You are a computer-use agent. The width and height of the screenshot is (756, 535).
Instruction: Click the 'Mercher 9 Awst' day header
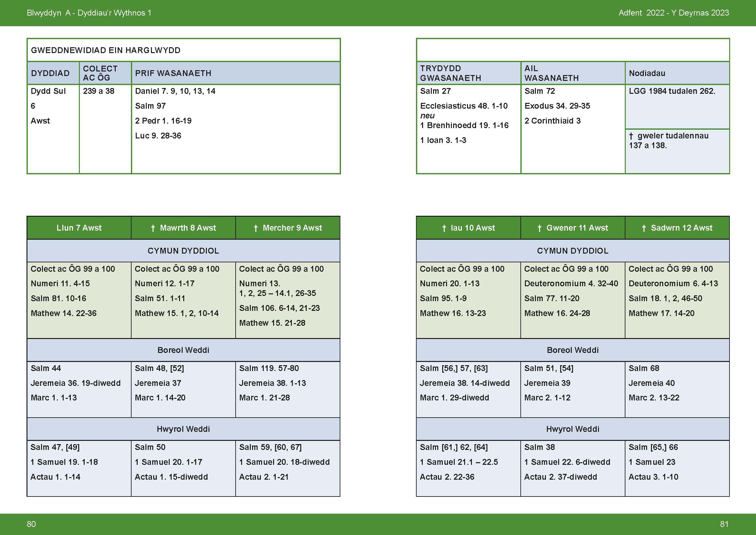pos(288,228)
